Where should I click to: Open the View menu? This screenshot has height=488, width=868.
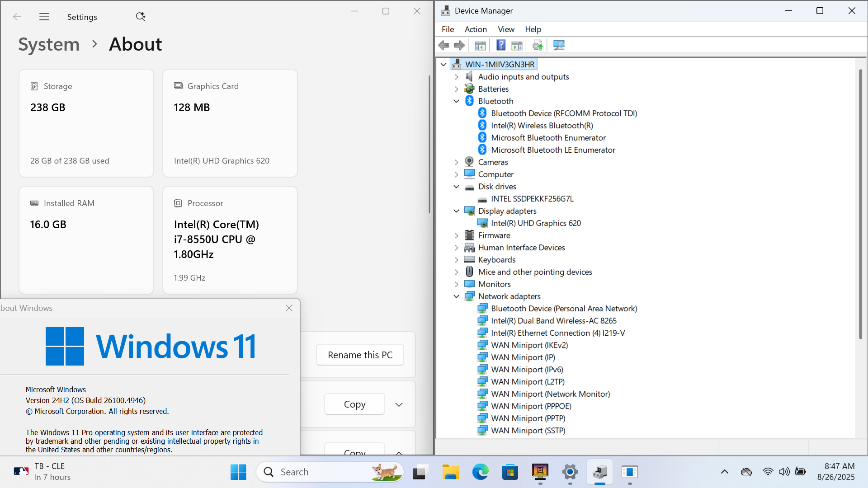[x=506, y=29]
